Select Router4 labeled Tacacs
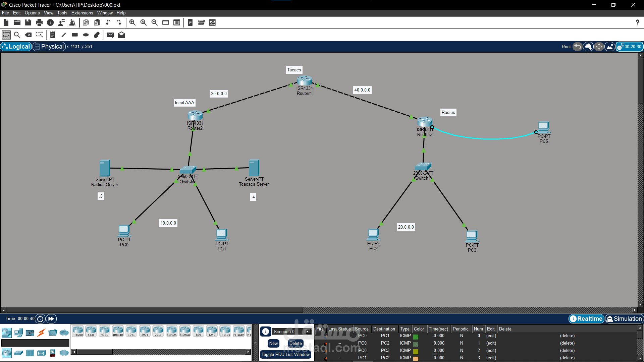644x362 pixels. (x=305, y=81)
